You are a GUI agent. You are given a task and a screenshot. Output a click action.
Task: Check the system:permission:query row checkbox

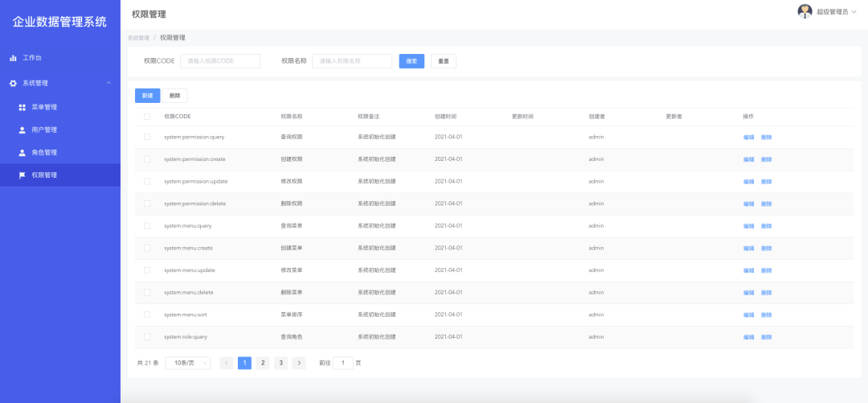point(146,137)
